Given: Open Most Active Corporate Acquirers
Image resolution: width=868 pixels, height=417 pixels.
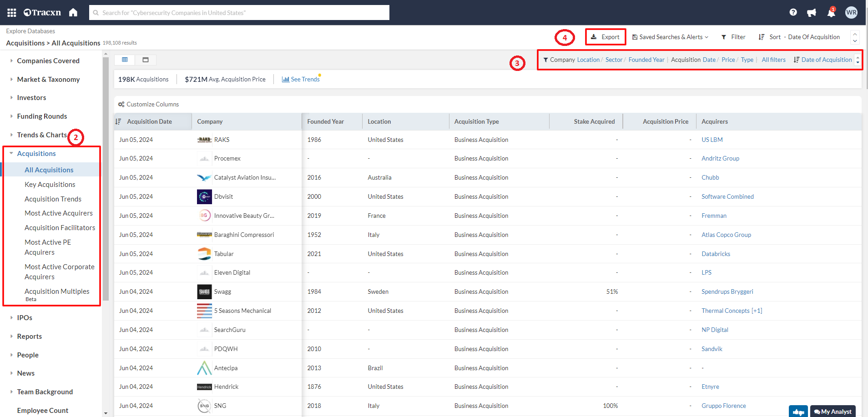Looking at the screenshot, I should 60,272.
